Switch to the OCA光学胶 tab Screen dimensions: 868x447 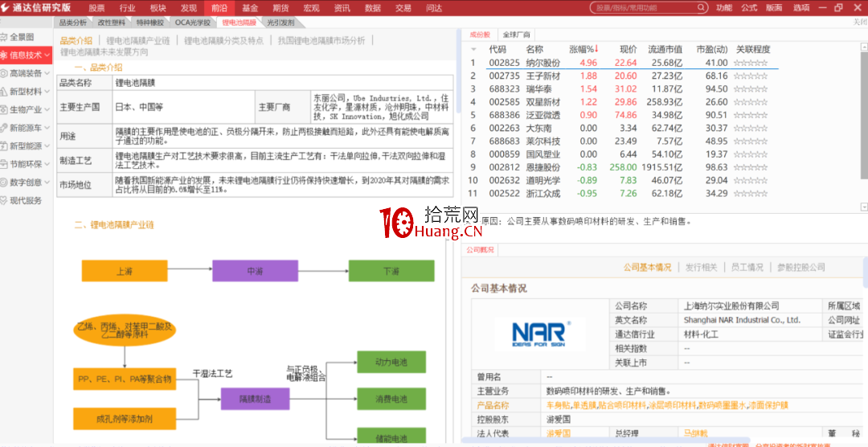193,23
